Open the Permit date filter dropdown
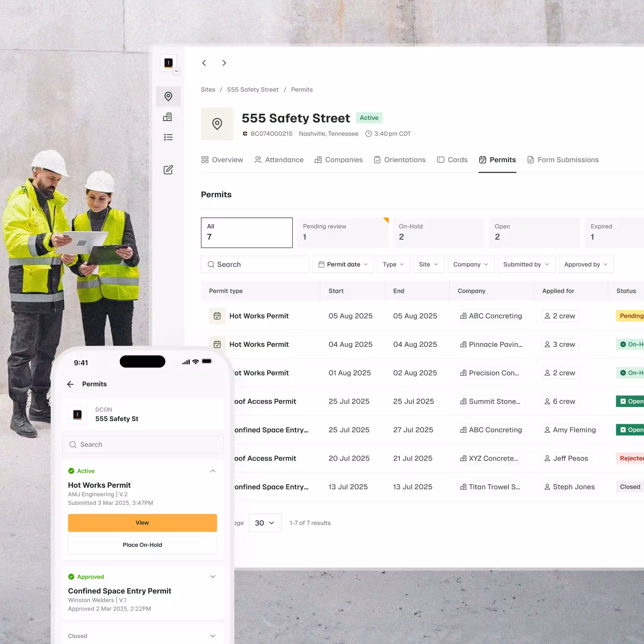644x644 pixels. pos(343,264)
